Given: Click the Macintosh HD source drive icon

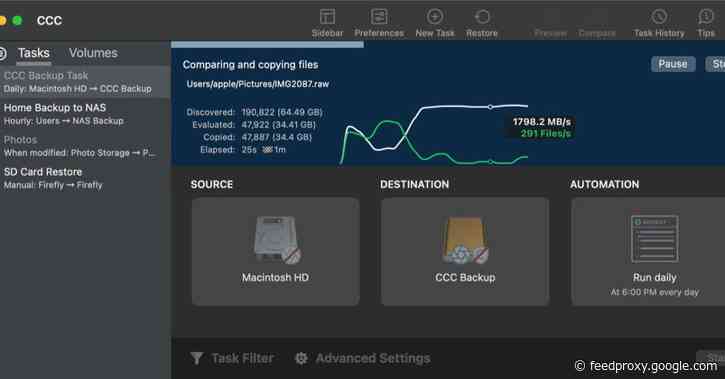Looking at the screenshot, I should coord(277,239).
